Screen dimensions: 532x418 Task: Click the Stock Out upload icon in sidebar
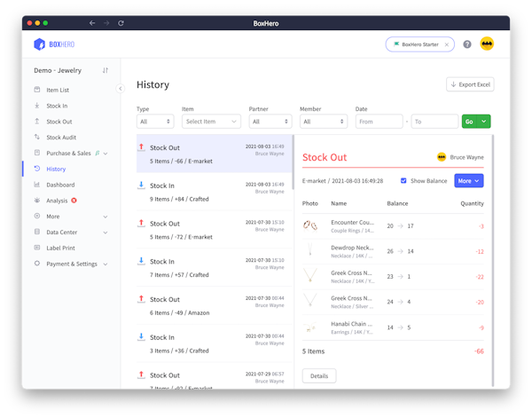point(37,122)
